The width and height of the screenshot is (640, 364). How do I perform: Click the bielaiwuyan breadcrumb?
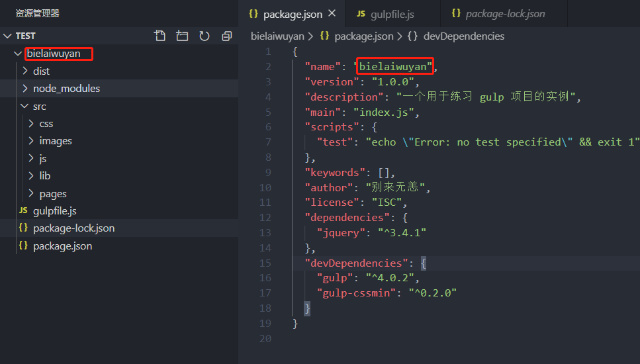tap(277, 36)
